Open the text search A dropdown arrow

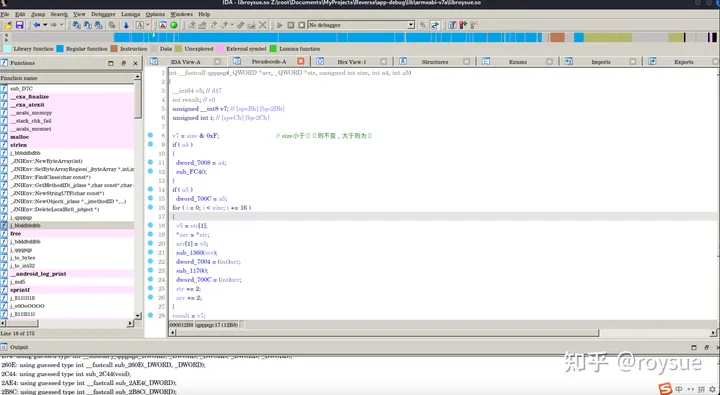pos(148,25)
